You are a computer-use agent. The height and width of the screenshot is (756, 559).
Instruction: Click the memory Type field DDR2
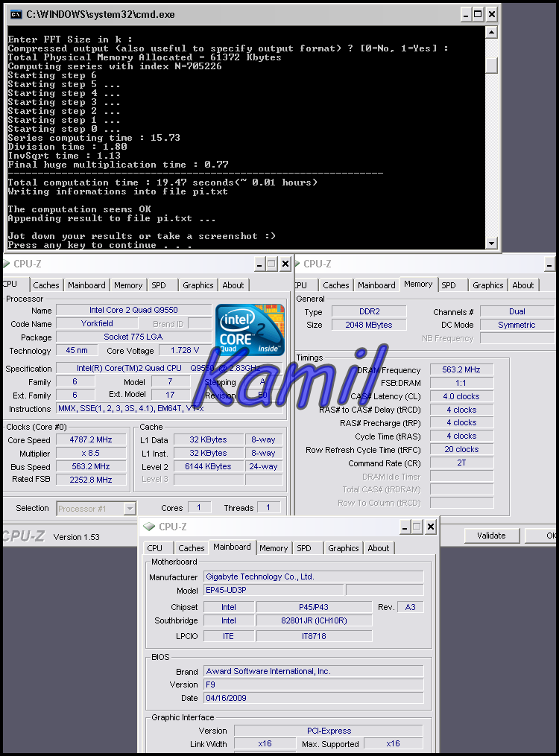[x=370, y=311]
